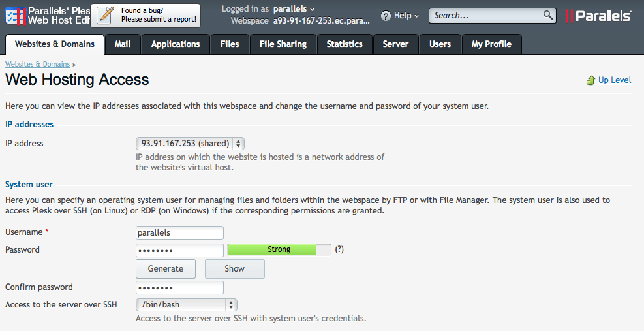This screenshot has height=331, width=644.
Task: Click the webspace name a93-91-167-253 link
Action: (x=322, y=20)
